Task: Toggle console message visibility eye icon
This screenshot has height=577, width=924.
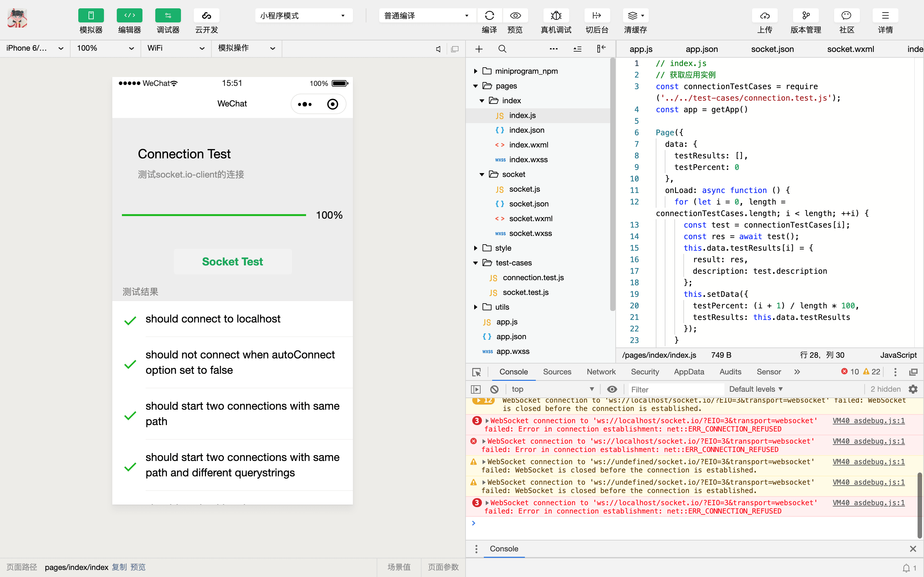Action: 612,389
